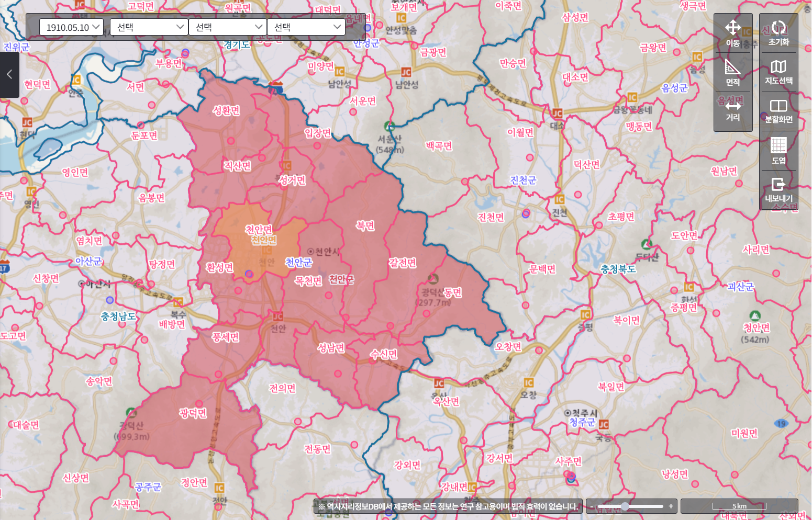Enable 분할화면 split screen view
Viewport: 812px width, 520px height.
(x=778, y=111)
